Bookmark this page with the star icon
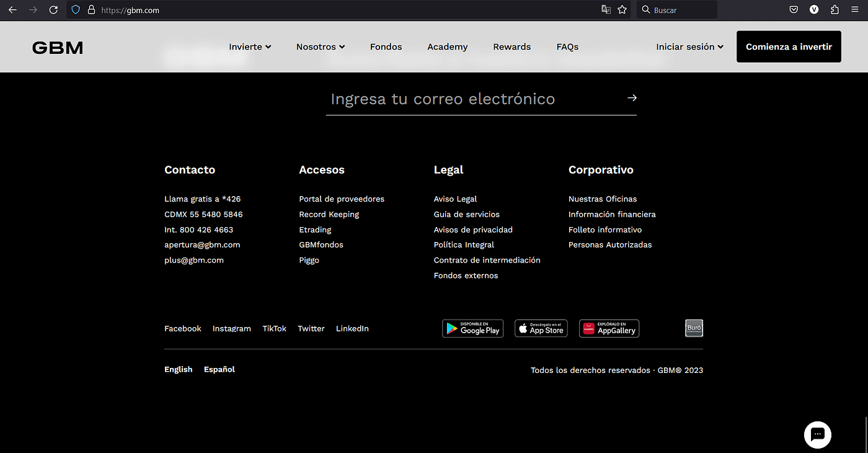Screen dimensions: 868x453 [x=622, y=10]
